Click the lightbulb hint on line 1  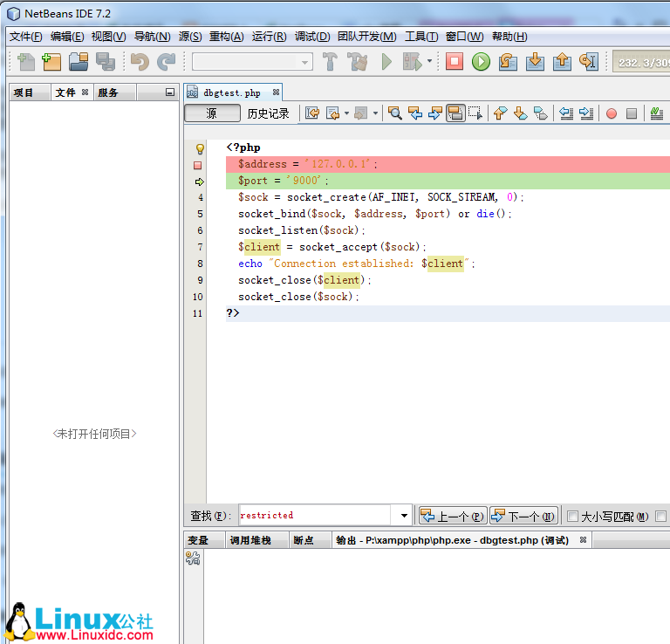[200, 149]
